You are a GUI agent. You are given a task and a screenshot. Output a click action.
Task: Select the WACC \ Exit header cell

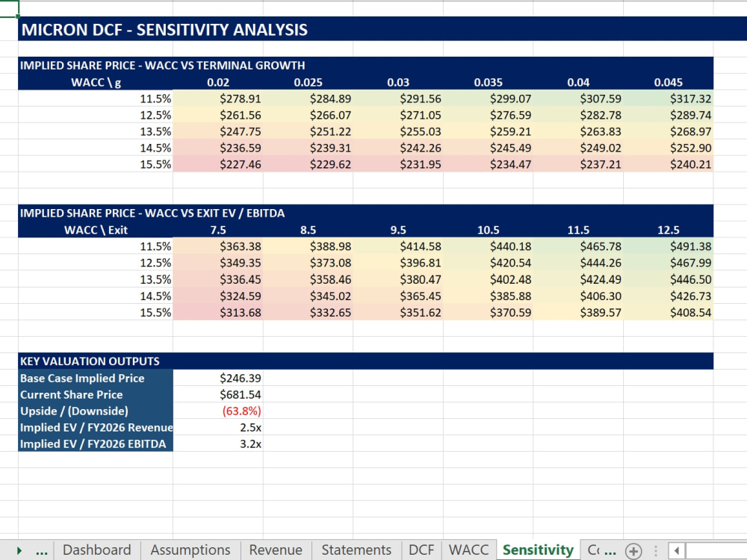pyautogui.click(x=96, y=230)
